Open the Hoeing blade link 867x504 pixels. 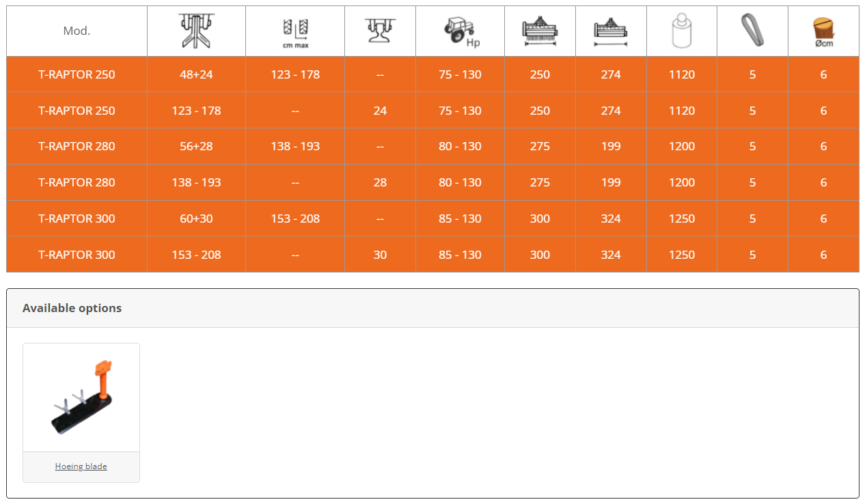pyautogui.click(x=81, y=466)
